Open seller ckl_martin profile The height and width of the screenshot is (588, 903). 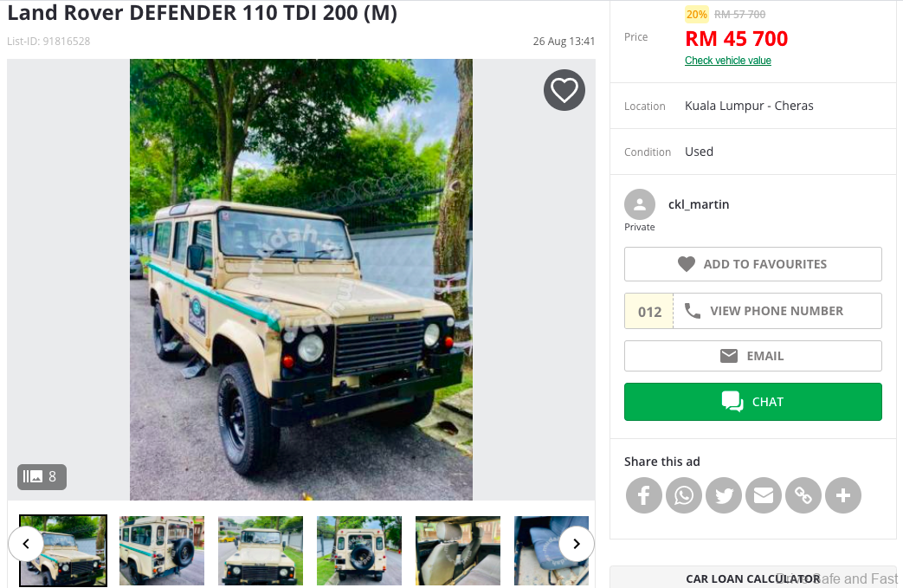click(699, 204)
